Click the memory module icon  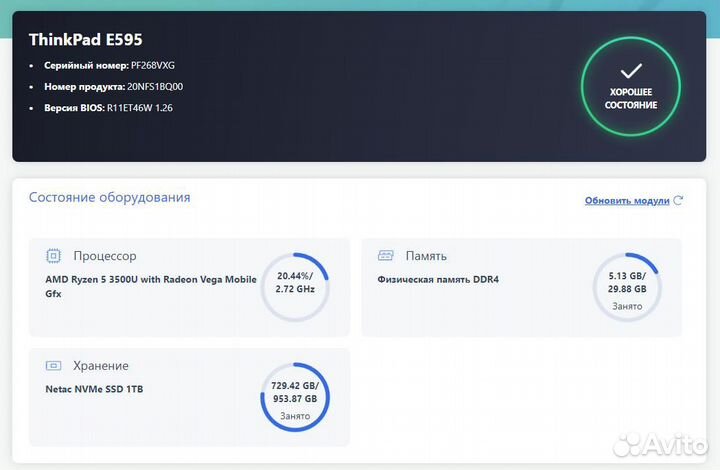point(385,256)
